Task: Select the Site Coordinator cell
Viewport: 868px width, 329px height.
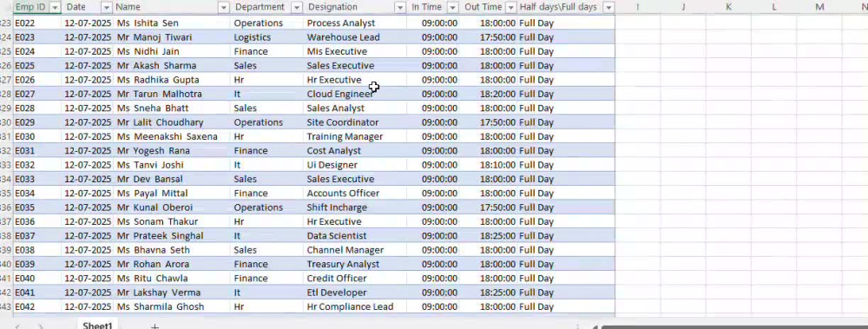Action: click(x=355, y=122)
